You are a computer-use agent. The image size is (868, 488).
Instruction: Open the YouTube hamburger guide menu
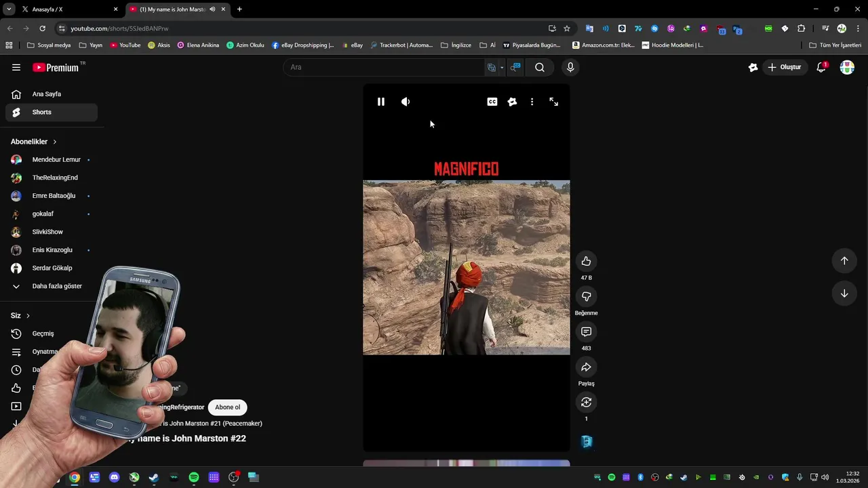coord(16,67)
